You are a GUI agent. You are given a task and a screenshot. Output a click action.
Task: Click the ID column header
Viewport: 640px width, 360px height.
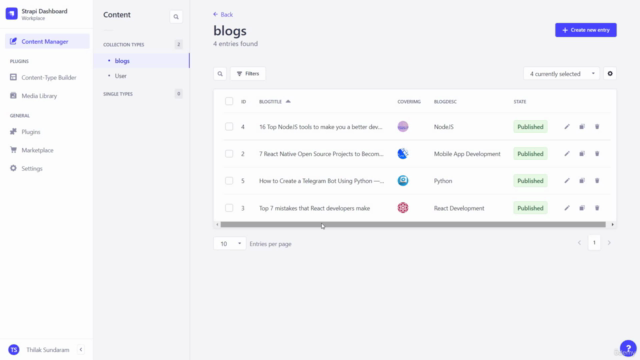tap(243, 102)
